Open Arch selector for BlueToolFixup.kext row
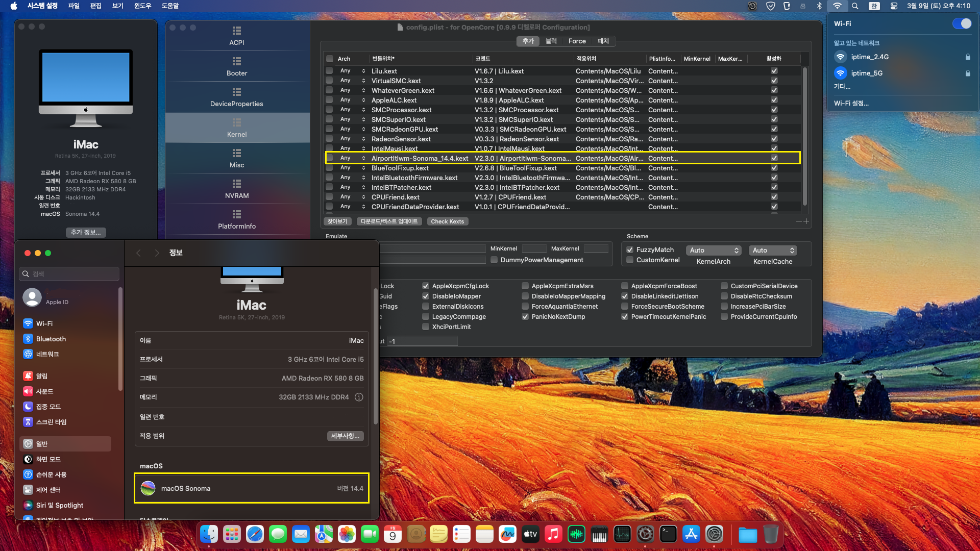This screenshot has height=551, width=980. [x=363, y=168]
